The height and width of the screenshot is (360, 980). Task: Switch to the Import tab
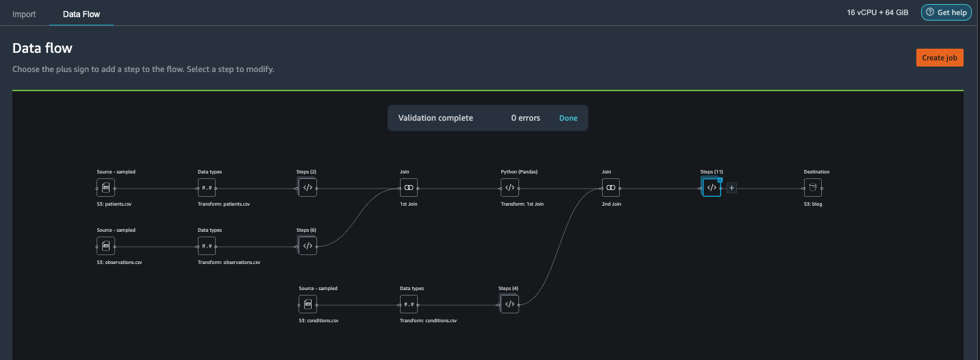[24, 14]
